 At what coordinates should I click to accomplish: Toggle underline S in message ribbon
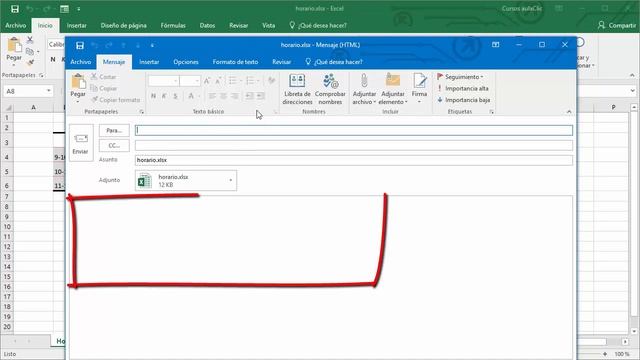pyautogui.click(x=176, y=96)
